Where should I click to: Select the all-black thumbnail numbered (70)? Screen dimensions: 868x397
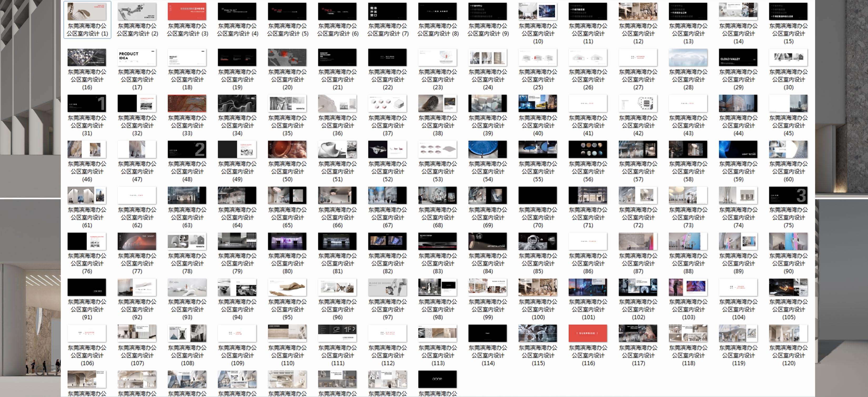tap(538, 195)
